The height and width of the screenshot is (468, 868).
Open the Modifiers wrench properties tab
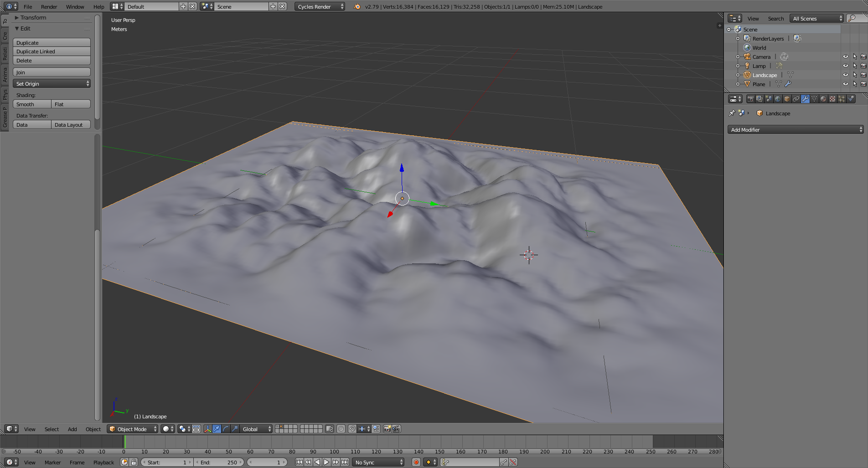pos(805,99)
